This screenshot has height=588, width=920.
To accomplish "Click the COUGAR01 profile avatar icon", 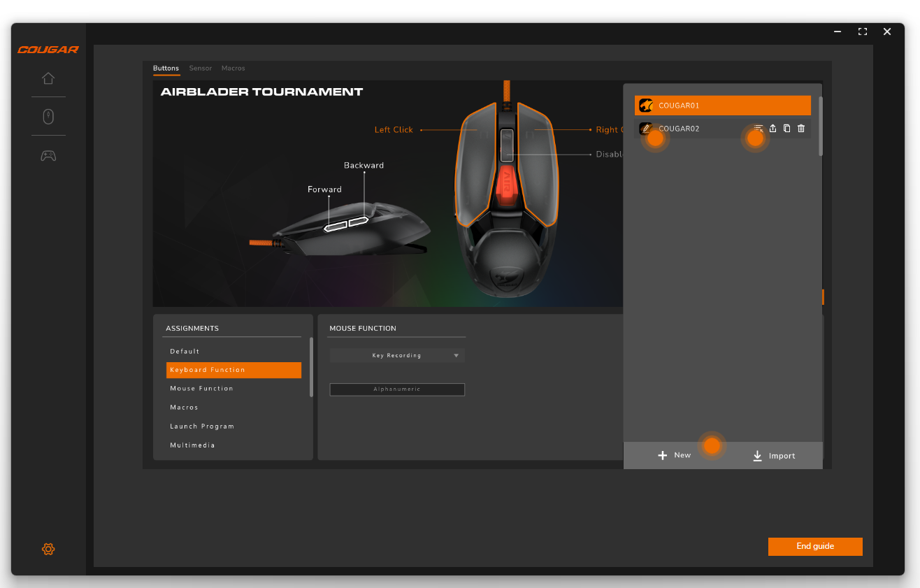I will pos(646,106).
